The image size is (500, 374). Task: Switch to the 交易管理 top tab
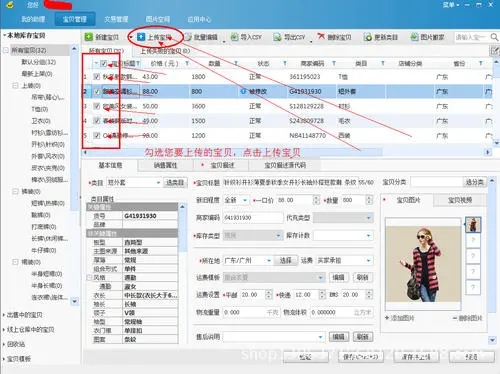pyautogui.click(x=116, y=19)
